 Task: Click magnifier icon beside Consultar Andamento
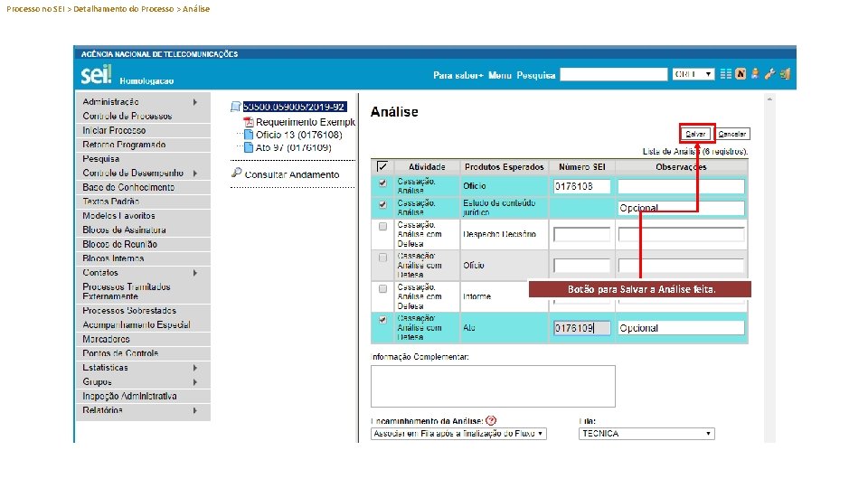tap(236, 174)
